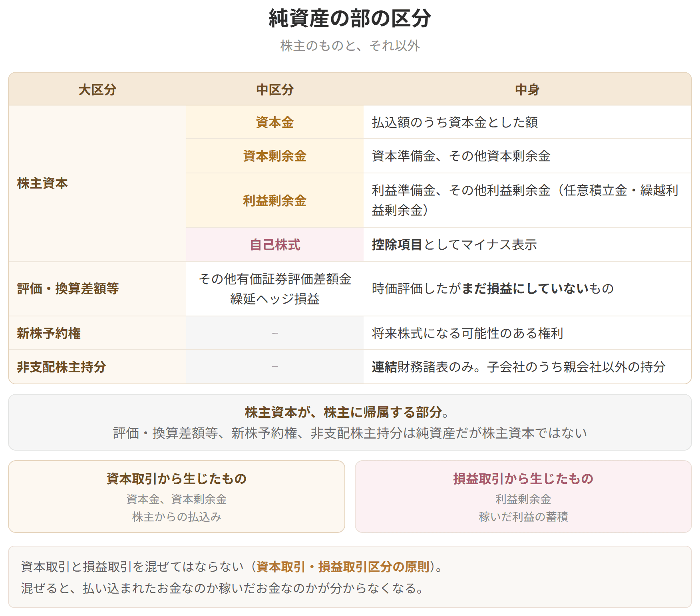Image resolution: width=700 pixels, height=616 pixels.
Task: Click 株主からの払込み text
Action: pyautogui.click(x=177, y=517)
